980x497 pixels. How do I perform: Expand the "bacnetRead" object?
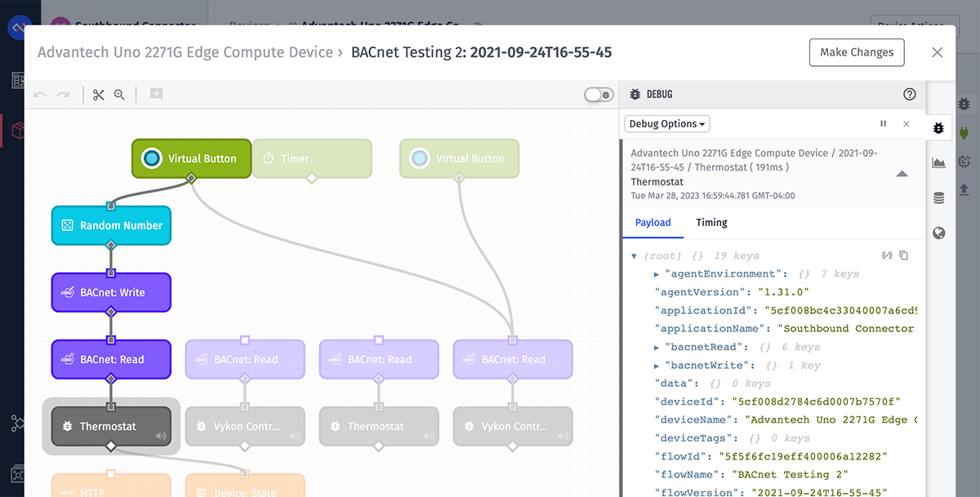tap(657, 348)
